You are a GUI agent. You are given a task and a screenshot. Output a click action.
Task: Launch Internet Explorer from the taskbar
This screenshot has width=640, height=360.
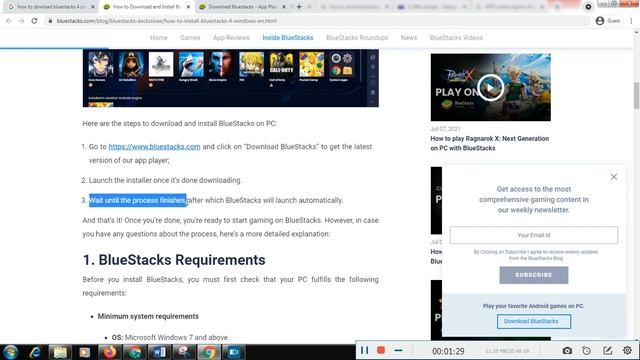[35, 352]
